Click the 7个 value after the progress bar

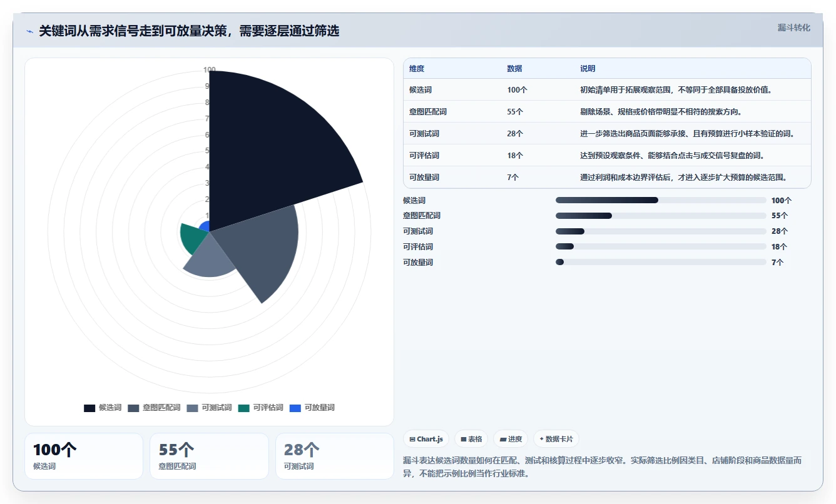click(777, 263)
